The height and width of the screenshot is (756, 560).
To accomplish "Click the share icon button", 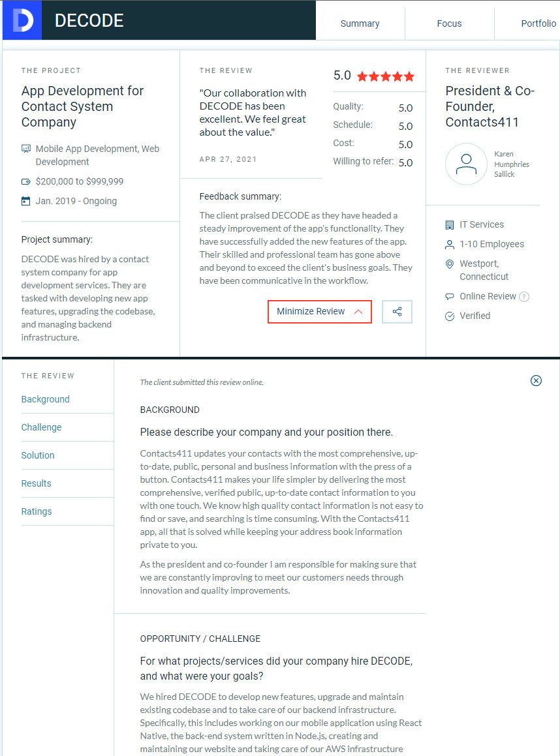I will pyautogui.click(x=397, y=311).
